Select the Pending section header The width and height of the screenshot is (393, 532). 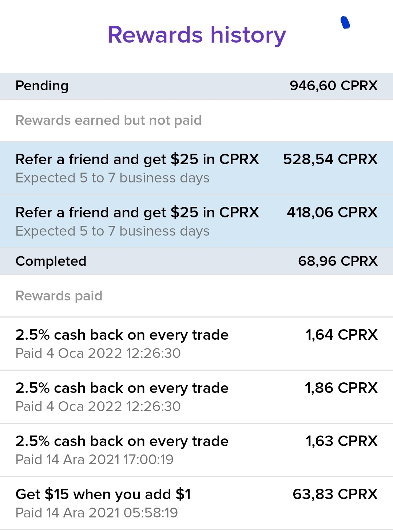(x=196, y=86)
